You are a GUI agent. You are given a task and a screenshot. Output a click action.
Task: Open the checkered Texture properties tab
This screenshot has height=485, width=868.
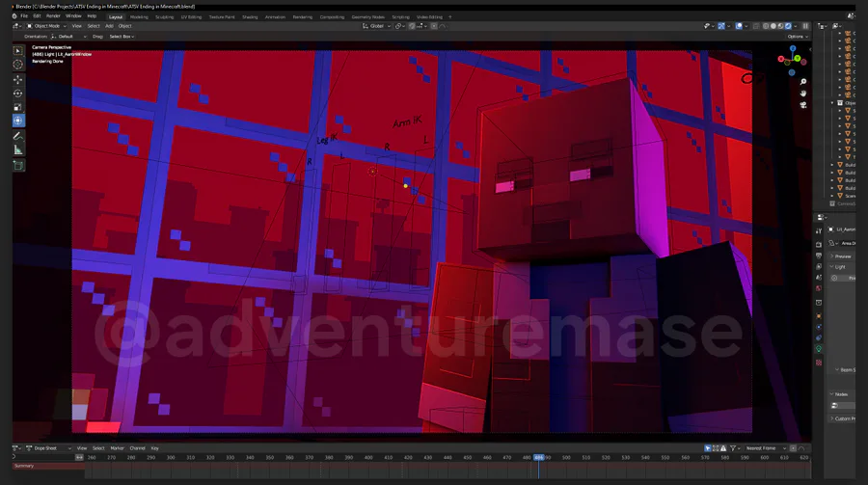tap(819, 363)
